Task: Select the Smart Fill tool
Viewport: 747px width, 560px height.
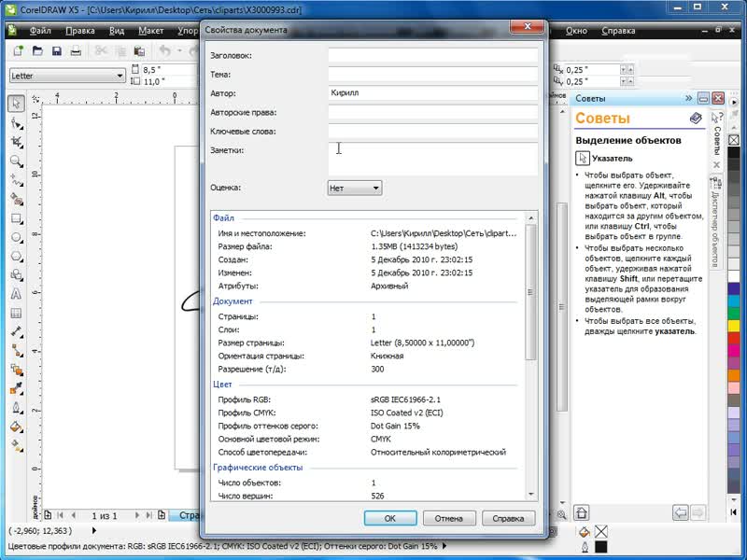Action: click(x=16, y=199)
